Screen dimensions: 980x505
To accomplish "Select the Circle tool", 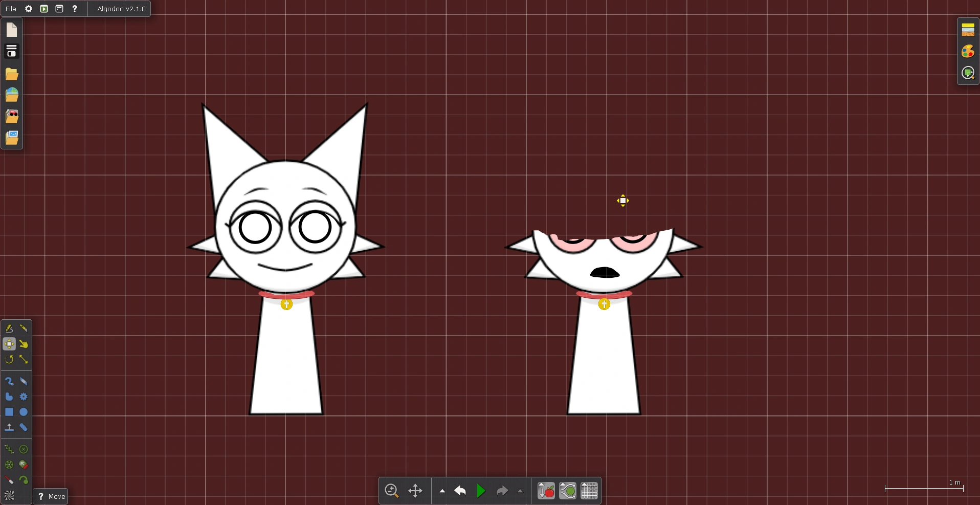I will coord(24,412).
